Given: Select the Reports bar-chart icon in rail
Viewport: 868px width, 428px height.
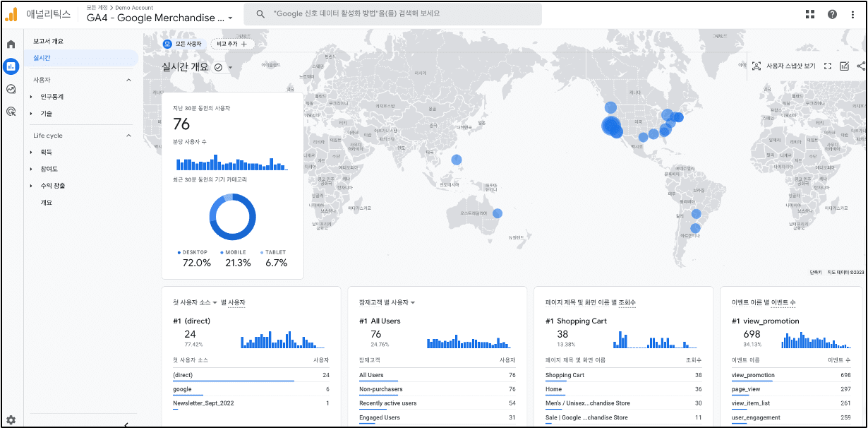Looking at the screenshot, I should point(11,67).
